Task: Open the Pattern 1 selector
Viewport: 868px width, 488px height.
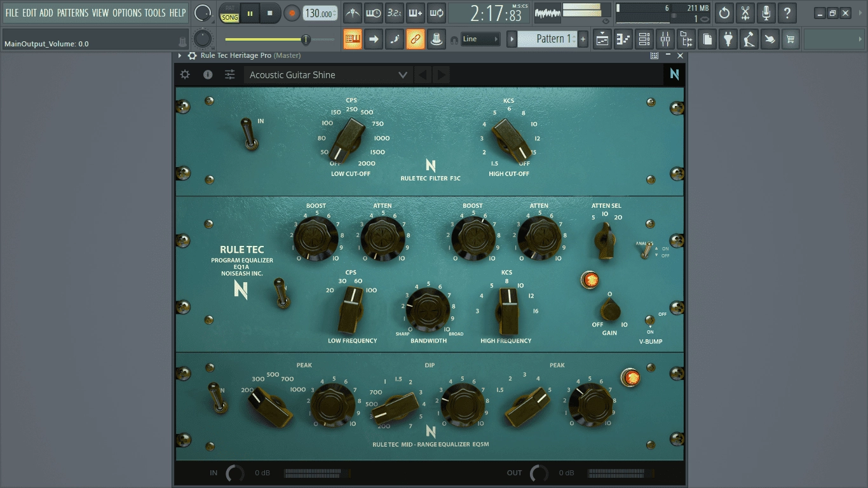Action: (x=546, y=39)
